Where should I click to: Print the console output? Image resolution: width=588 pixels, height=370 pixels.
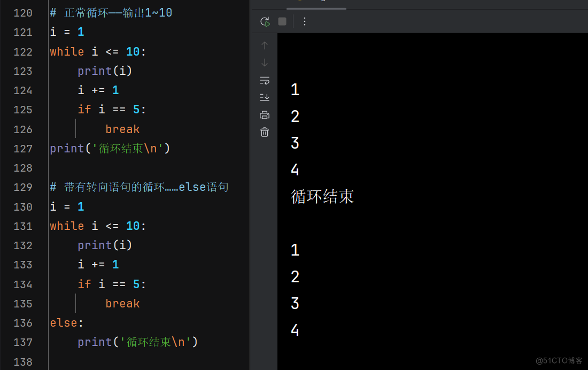point(265,115)
